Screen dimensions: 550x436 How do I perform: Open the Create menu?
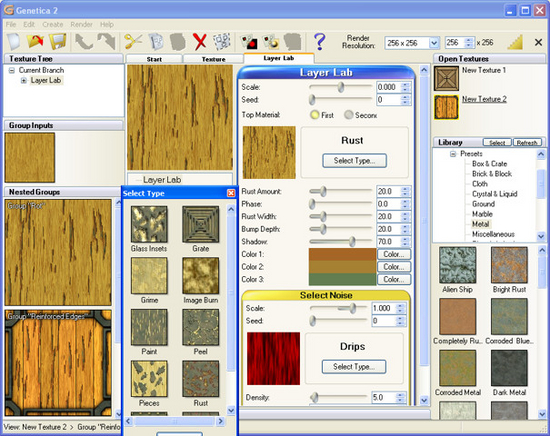[53, 25]
